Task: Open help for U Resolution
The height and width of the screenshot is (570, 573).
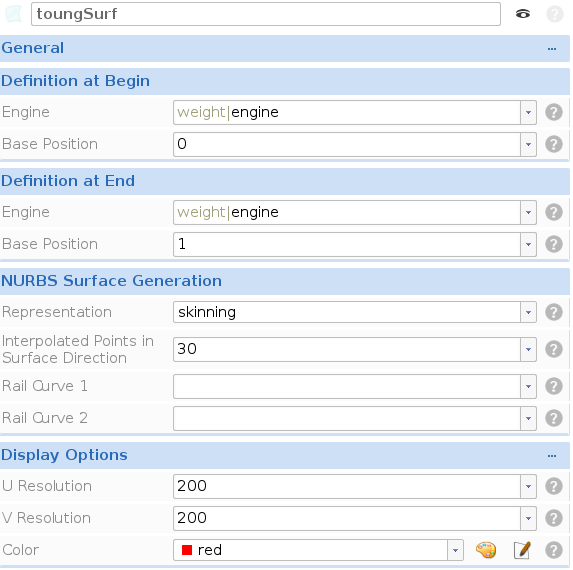Action: point(554,486)
